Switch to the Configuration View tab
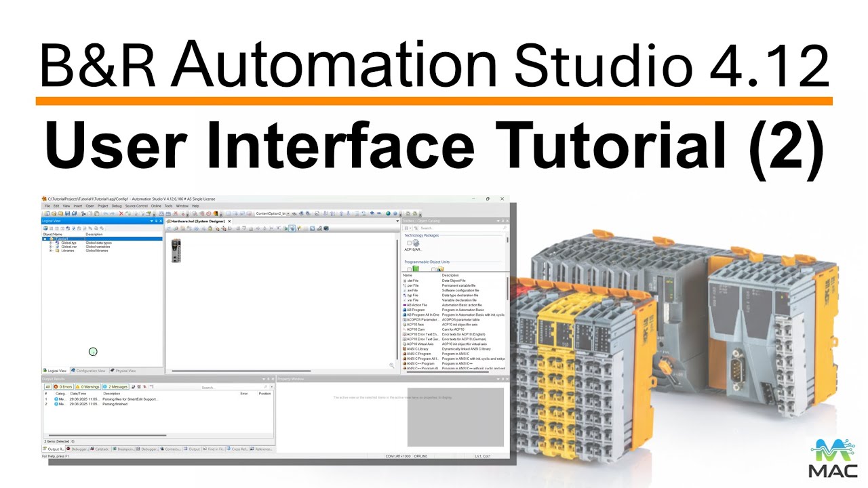 coord(88,371)
